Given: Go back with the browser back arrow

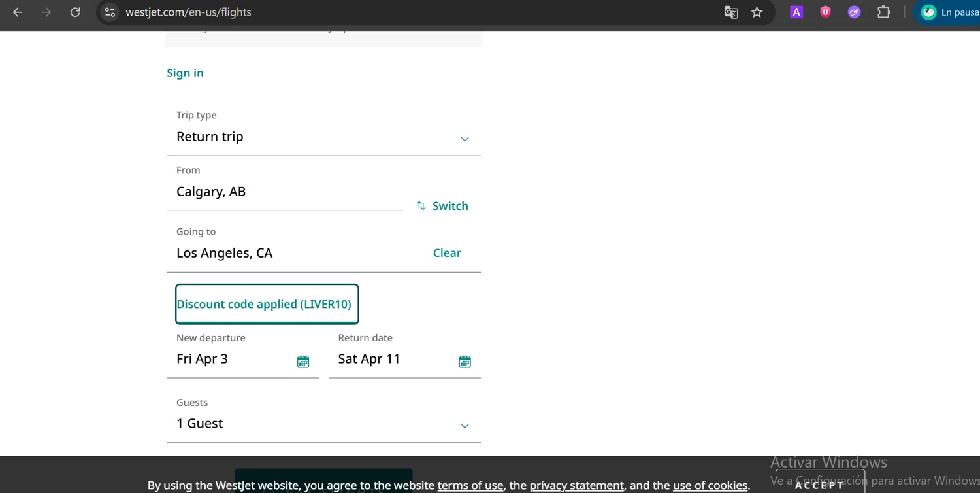Looking at the screenshot, I should pos(18,12).
